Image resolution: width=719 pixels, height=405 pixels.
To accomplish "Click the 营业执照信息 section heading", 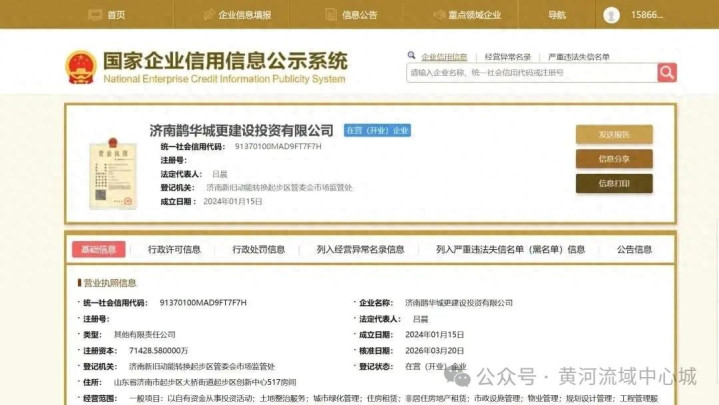I will click(110, 283).
